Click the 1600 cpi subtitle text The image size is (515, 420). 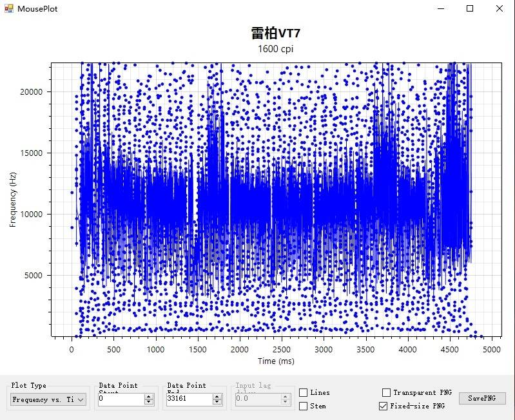coord(275,49)
